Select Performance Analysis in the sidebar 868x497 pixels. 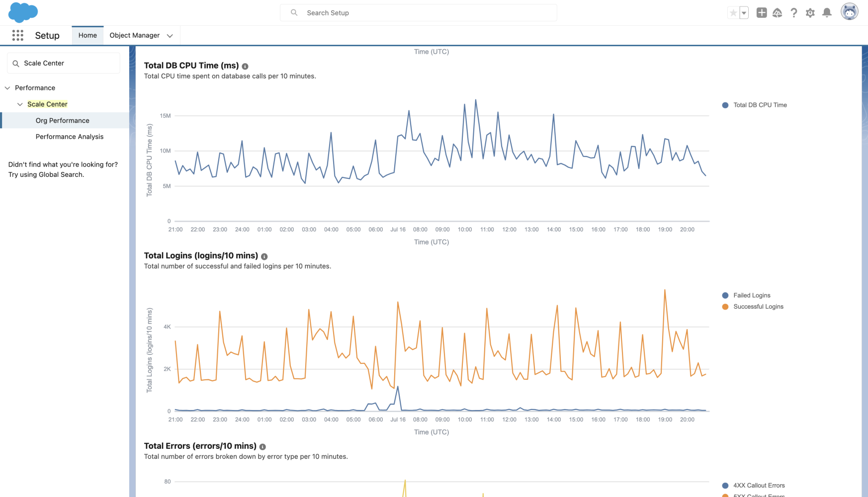click(x=69, y=136)
